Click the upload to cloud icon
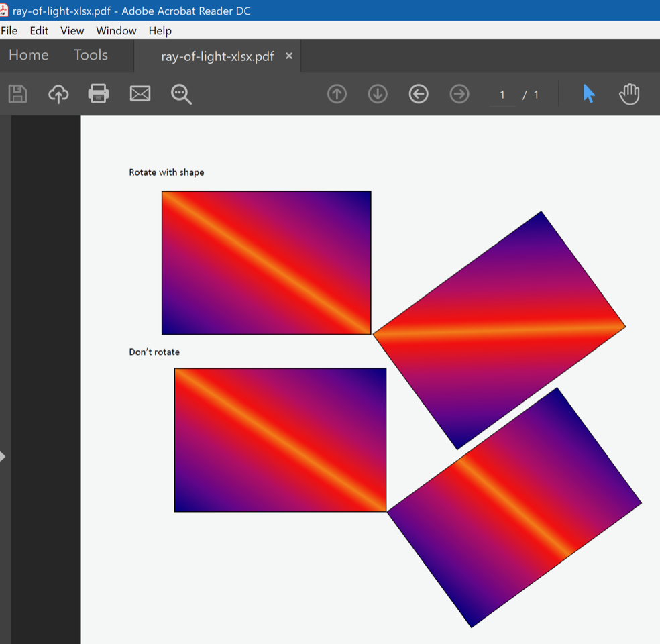 point(58,93)
